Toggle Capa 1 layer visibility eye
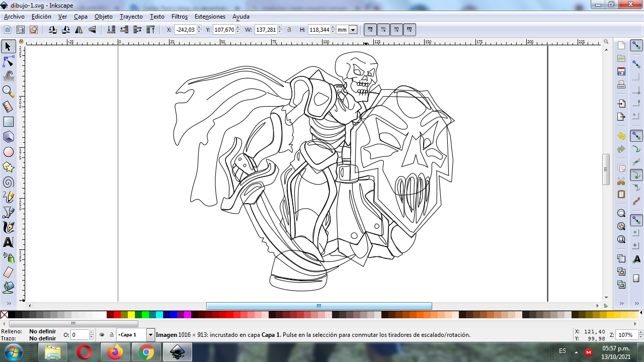This screenshot has height=362, width=644. click(102, 335)
